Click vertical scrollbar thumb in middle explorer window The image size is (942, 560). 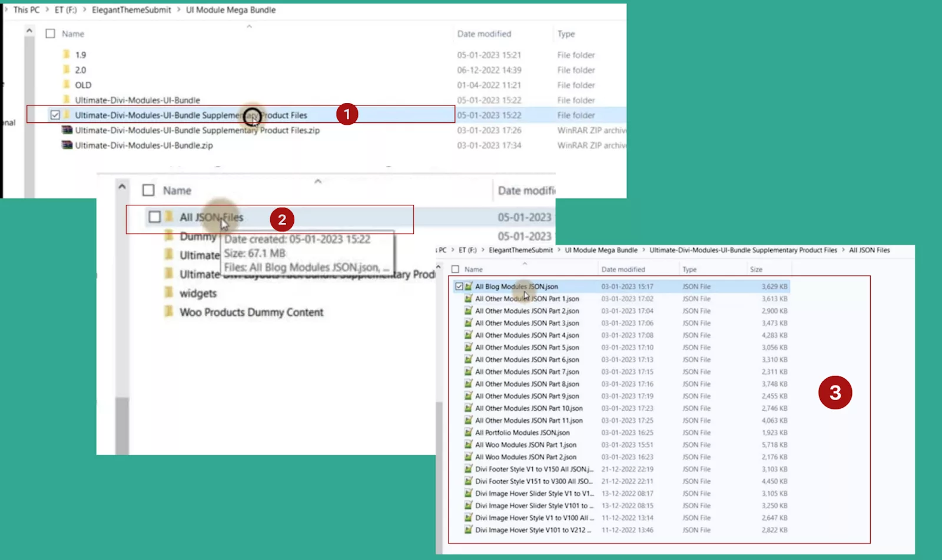tap(122, 426)
